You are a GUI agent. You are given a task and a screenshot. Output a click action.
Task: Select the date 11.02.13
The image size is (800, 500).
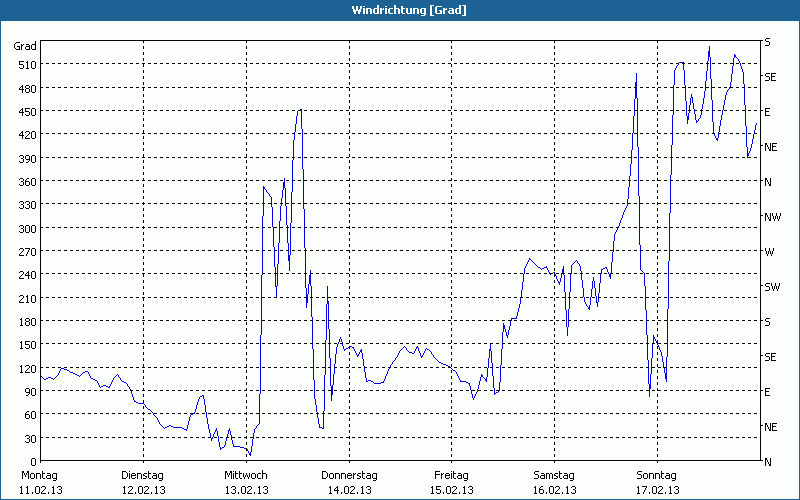coord(40,490)
